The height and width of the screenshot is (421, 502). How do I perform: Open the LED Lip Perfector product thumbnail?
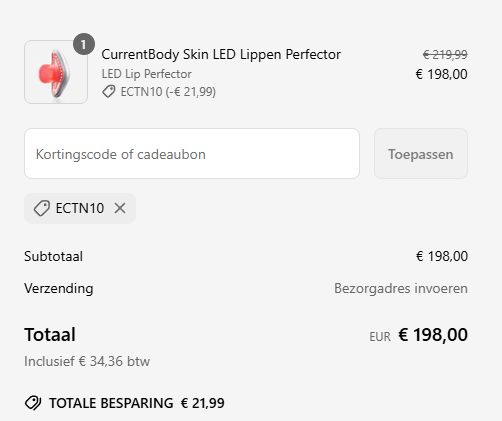coord(56,72)
